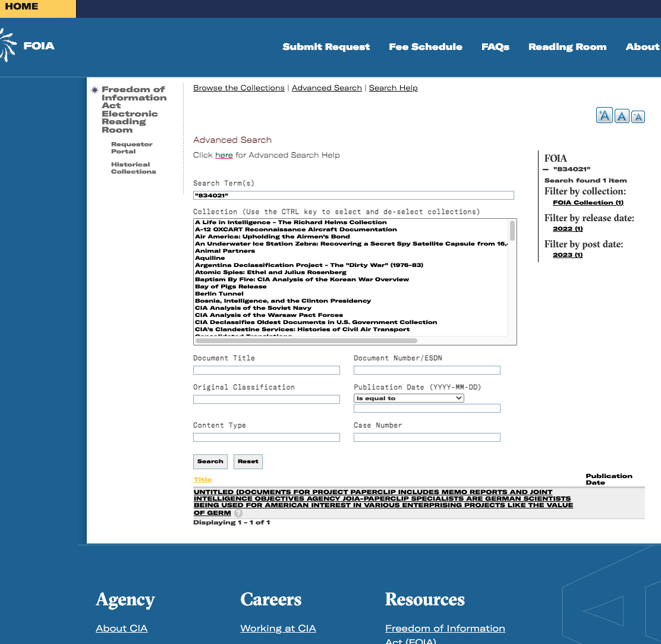Image resolution: width=661 pixels, height=644 pixels.
Task: Click the Document Number/ESDN input field
Action: (x=427, y=370)
